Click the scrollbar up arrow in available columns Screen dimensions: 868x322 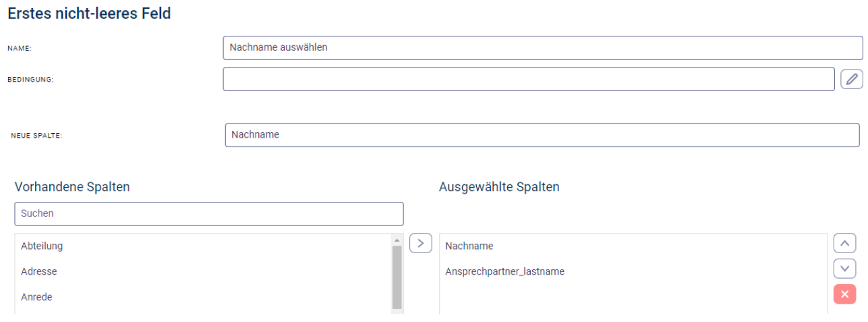coord(397,240)
